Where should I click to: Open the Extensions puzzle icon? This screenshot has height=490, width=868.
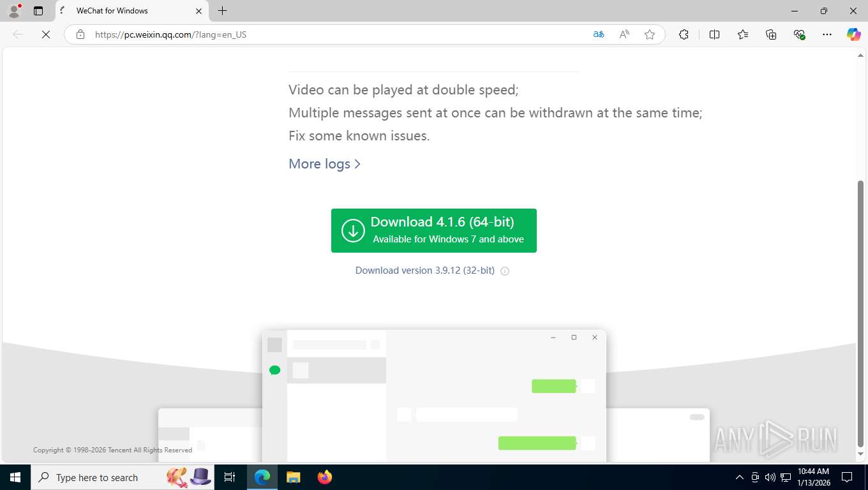pos(684,34)
